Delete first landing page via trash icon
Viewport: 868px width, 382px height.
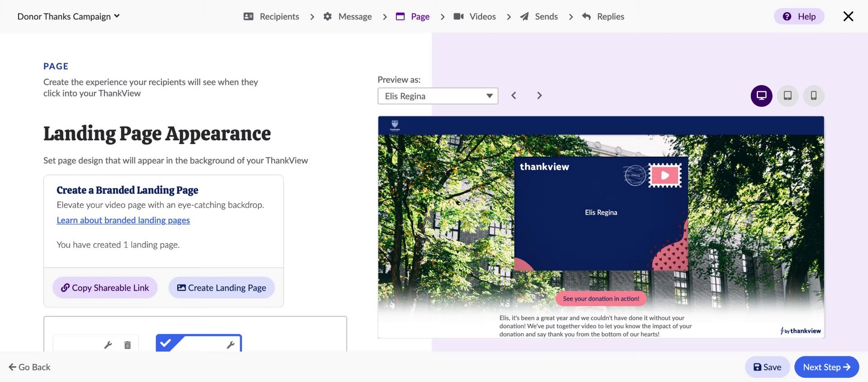pyautogui.click(x=128, y=345)
